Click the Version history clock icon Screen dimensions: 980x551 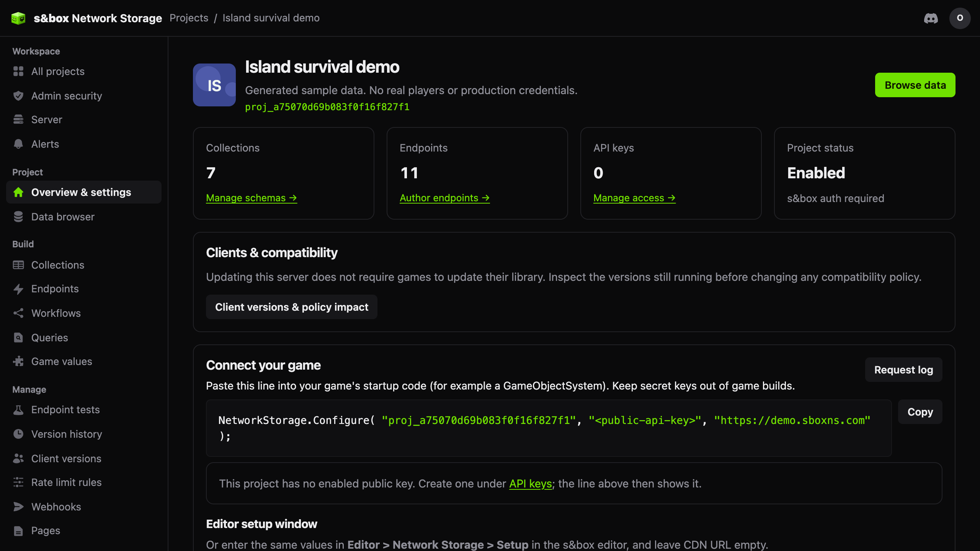pos(18,434)
